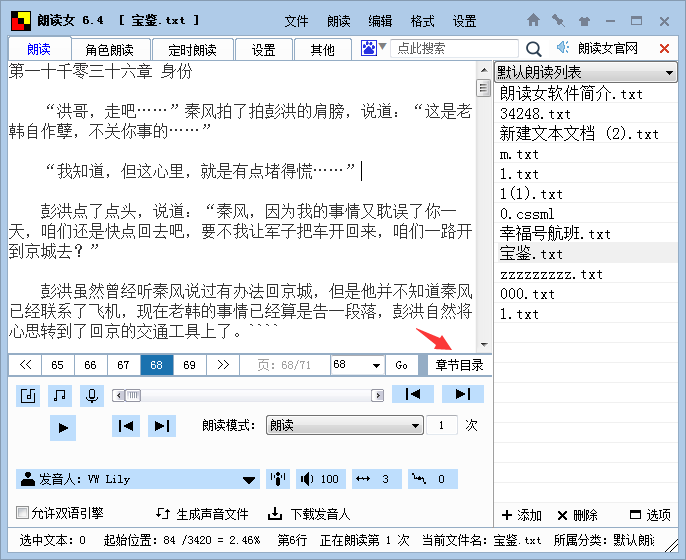Click the speed control showing 3
The image size is (686, 560).
(x=377, y=479)
